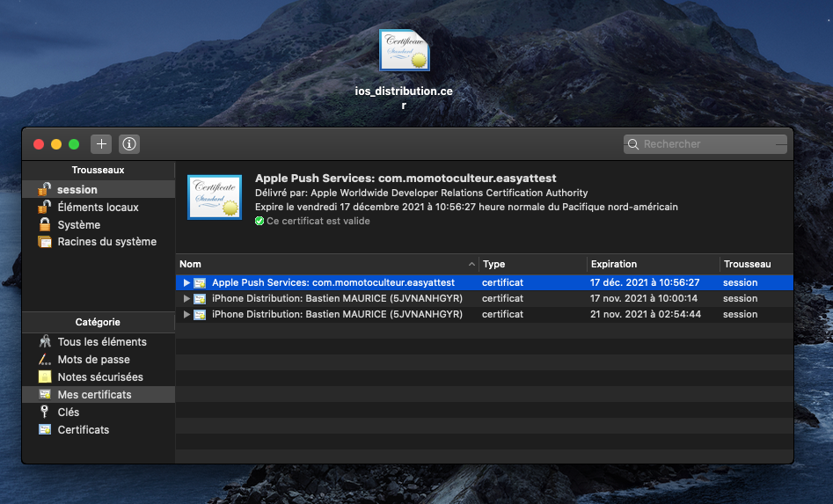Click the Notes sécurisées yellow note icon
Viewport: 833px width, 504px height.
(x=45, y=377)
